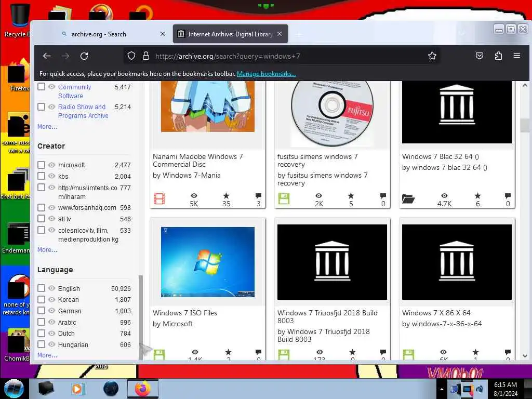Select the Korean language checkbox
The height and width of the screenshot is (399, 532).
(42, 300)
